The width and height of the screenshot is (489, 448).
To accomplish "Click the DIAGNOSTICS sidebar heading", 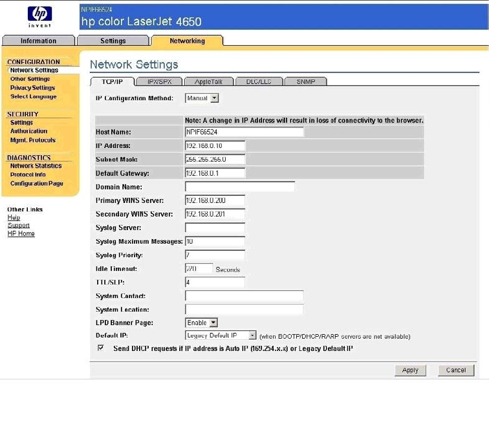I will (x=28, y=158).
